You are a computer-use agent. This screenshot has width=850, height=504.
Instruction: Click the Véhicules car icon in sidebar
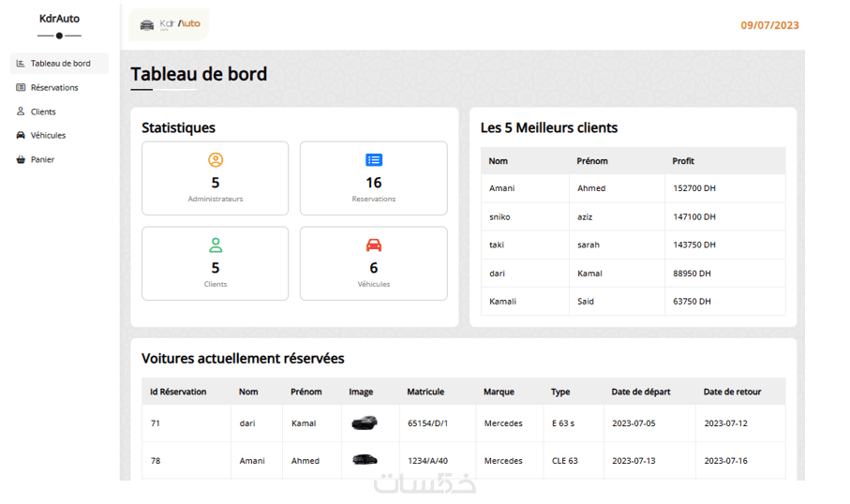21,135
